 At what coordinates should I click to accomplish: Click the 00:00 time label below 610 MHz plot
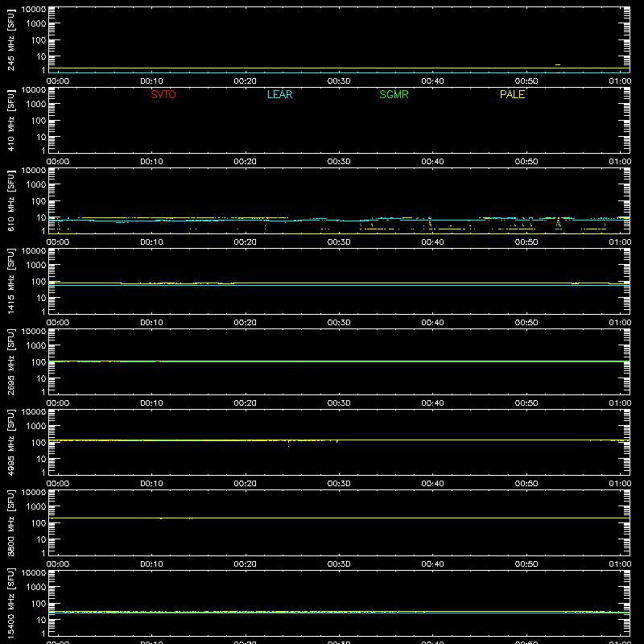point(58,242)
